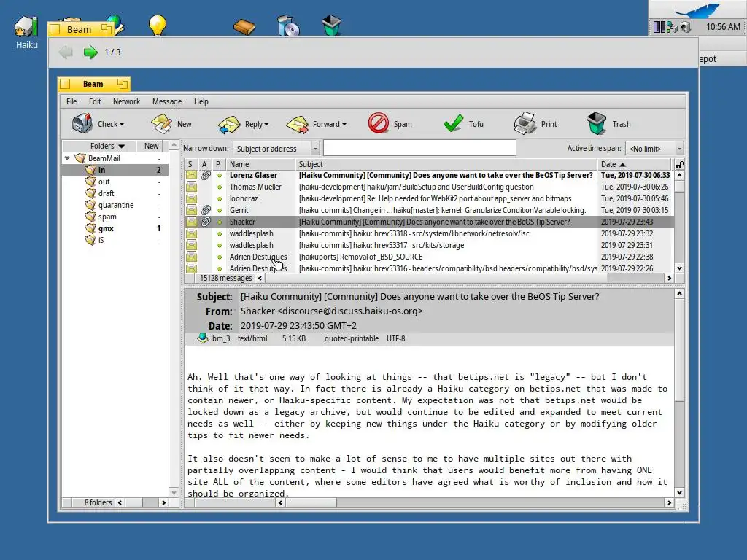Click the bm_3 attachment globe icon
747x560 pixels.
click(203, 338)
